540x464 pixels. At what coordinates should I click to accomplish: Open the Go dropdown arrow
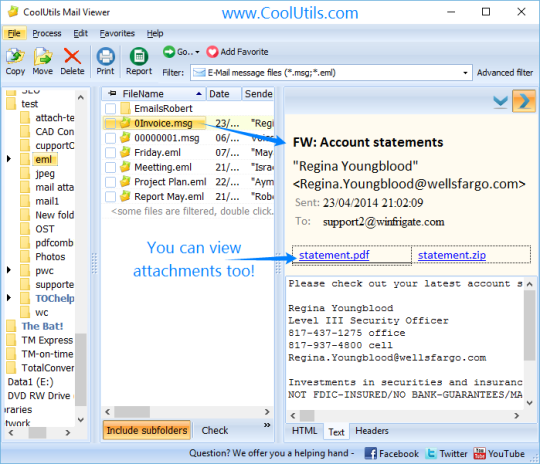coord(197,52)
